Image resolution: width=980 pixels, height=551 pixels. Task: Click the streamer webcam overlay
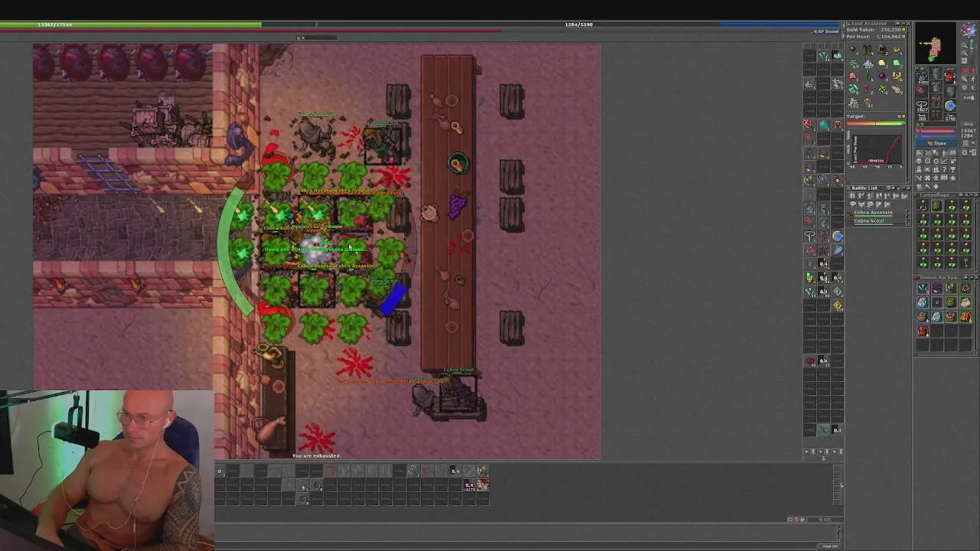click(x=107, y=471)
